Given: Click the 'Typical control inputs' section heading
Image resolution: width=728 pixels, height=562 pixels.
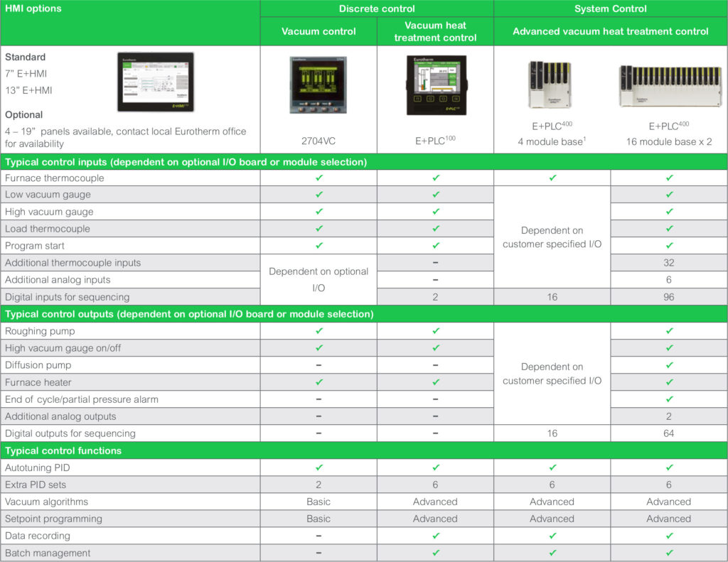Looking at the screenshot, I should tap(186, 162).
